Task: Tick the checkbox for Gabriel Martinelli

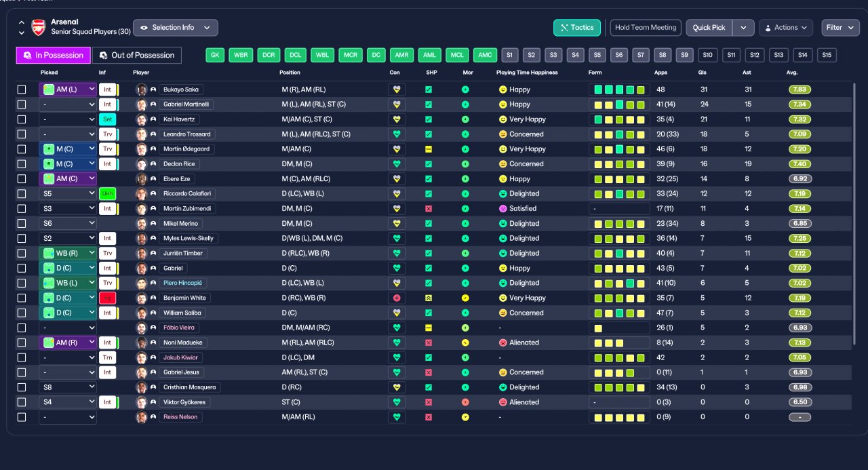Action: click(22, 104)
